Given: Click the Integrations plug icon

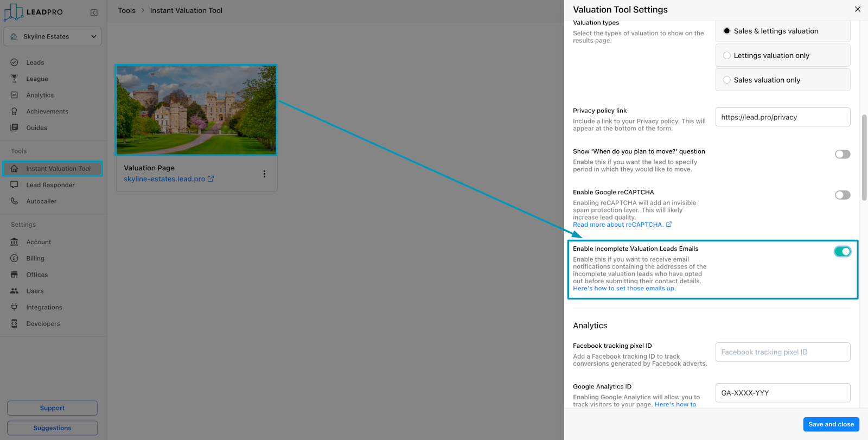Looking at the screenshot, I should point(15,307).
